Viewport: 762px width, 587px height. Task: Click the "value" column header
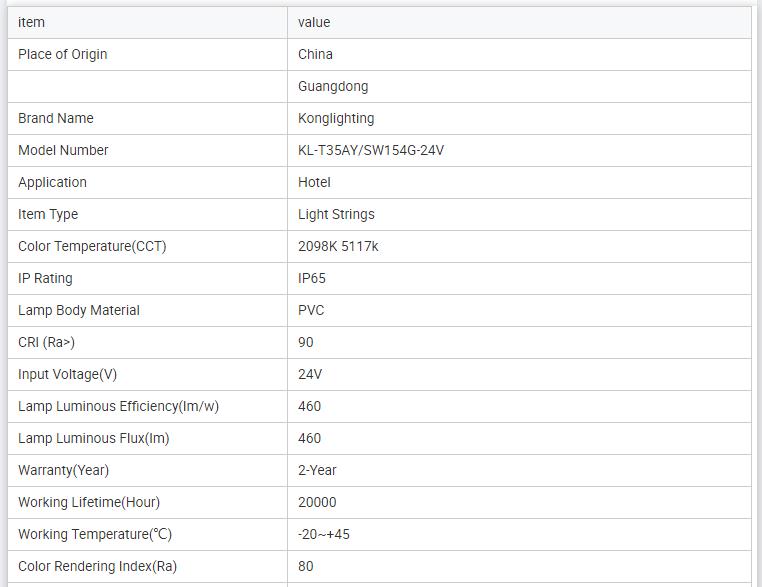point(314,22)
